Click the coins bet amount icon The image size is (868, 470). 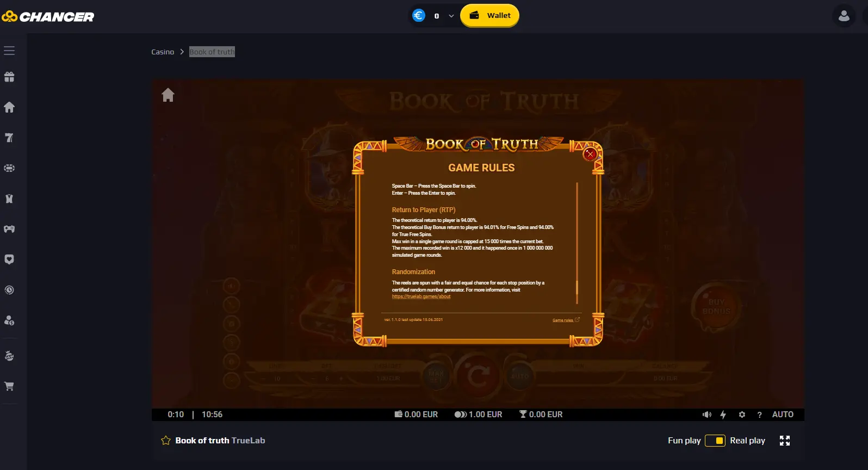[461, 415]
